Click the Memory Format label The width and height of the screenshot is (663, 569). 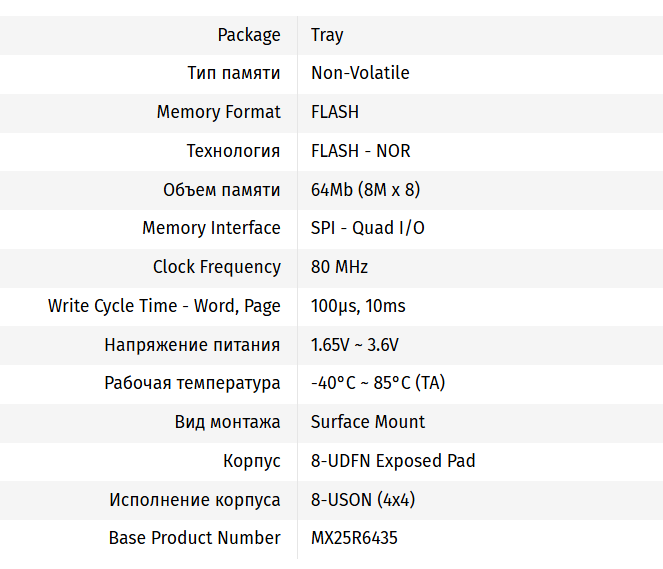(x=218, y=112)
